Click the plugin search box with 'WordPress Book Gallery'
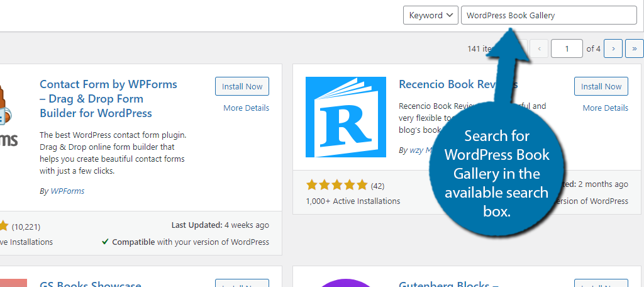The height and width of the screenshot is (287, 644). coord(548,15)
